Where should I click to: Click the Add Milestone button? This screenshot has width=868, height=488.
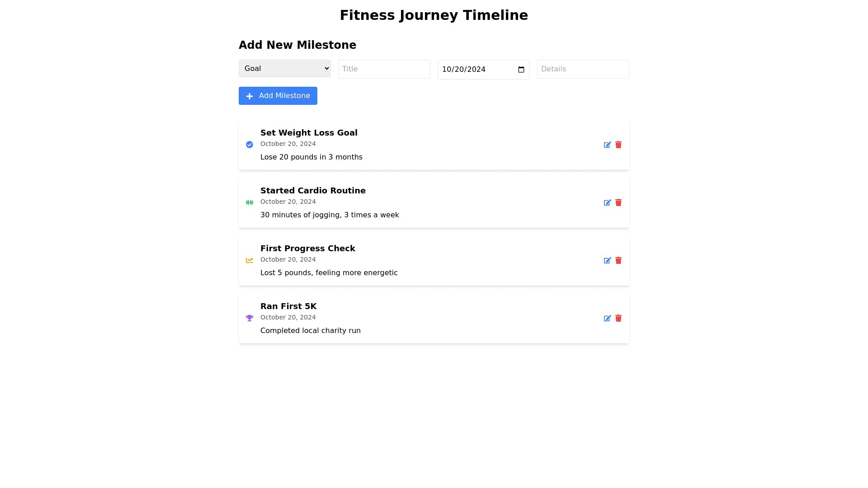click(x=278, y=96)
